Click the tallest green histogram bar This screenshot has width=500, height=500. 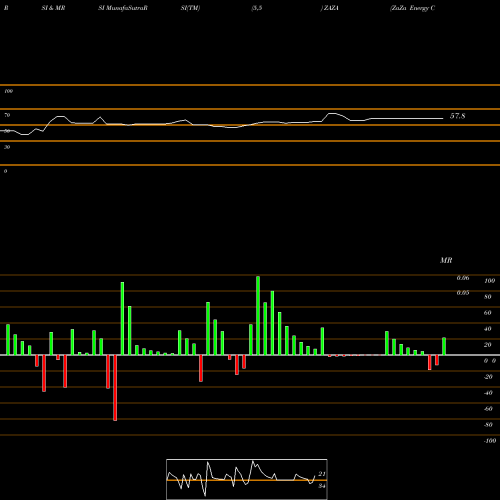(x=258, y=315)
